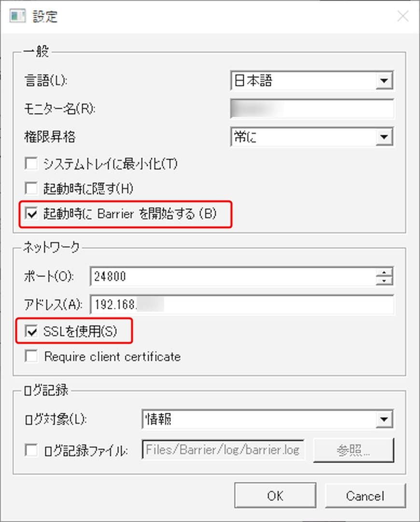Increase port with the up arrow
The image size is (420, 522).
(x=384, y=272)
